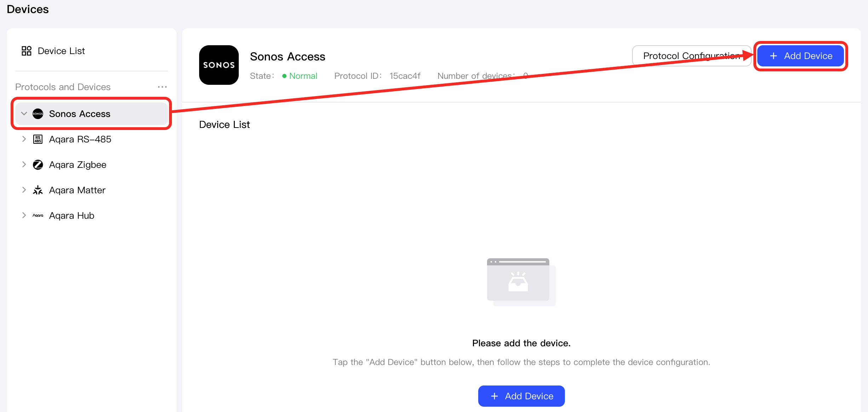Expand the Aqara Matter tree node

coord(24,190)
